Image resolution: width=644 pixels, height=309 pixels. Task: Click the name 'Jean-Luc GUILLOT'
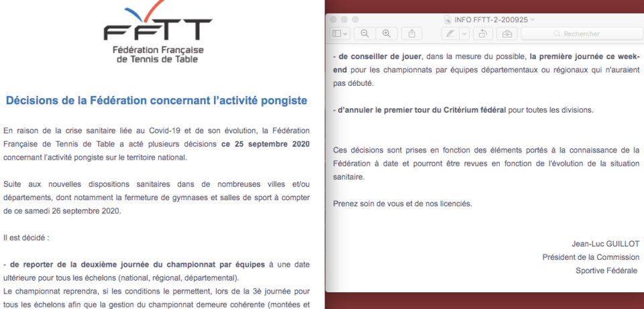[x=605, y=244]
